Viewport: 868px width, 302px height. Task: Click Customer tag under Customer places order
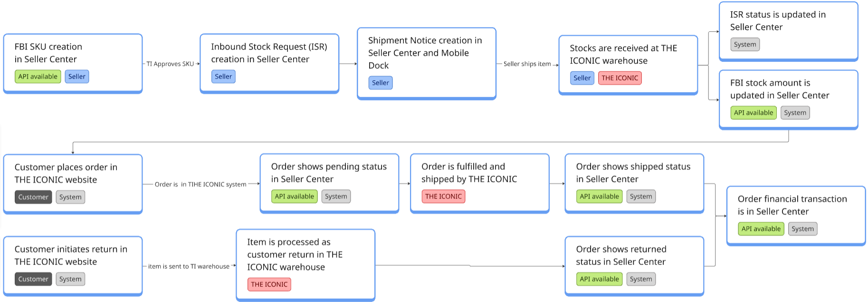tap(33, 197)
